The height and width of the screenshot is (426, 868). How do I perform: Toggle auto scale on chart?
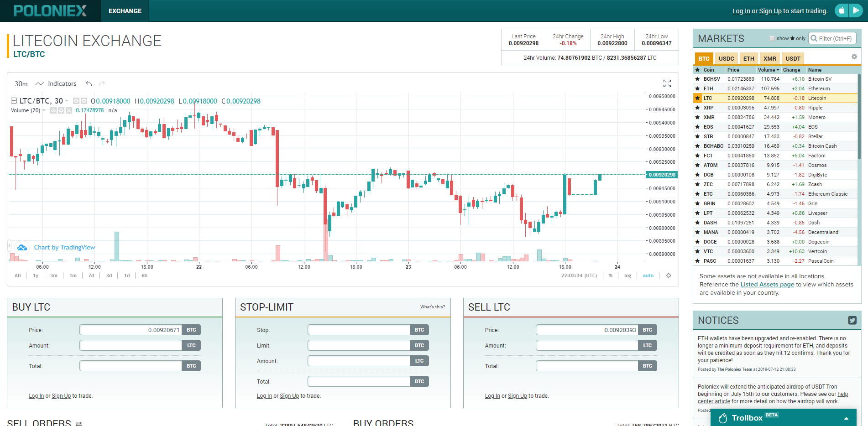coord(648,275)
